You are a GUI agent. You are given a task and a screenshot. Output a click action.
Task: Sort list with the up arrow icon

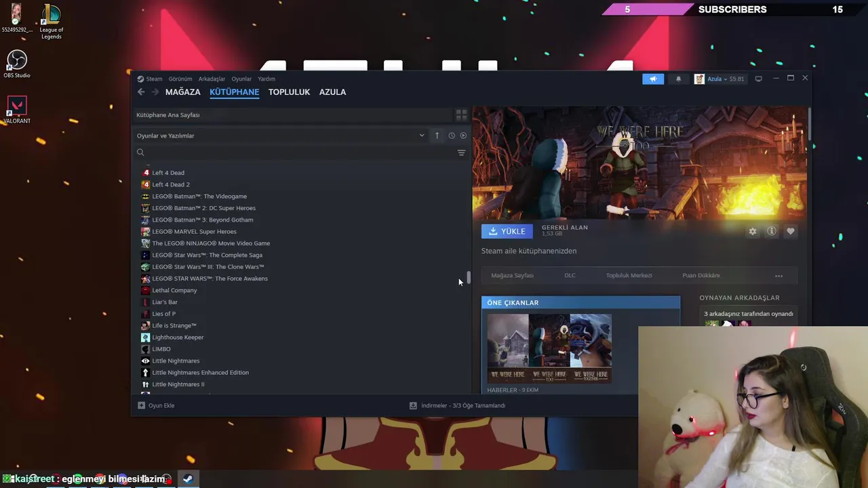click(x=437, y=136)
